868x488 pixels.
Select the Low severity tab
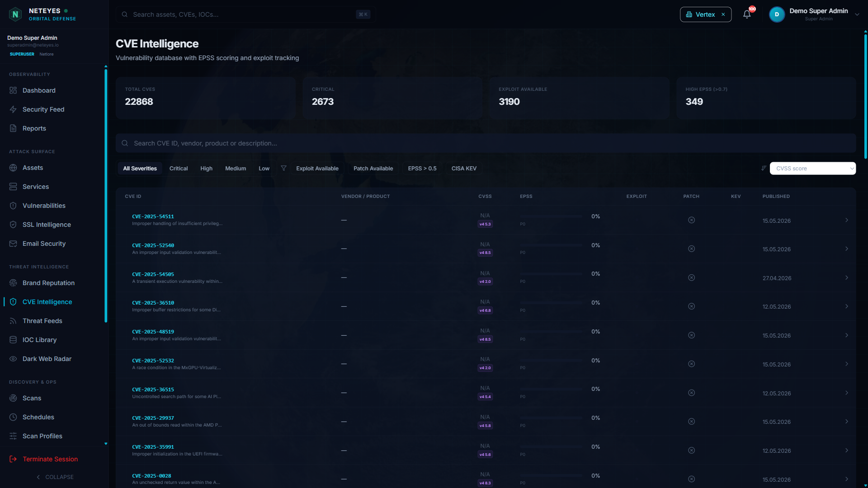click(x=264, y=169)
